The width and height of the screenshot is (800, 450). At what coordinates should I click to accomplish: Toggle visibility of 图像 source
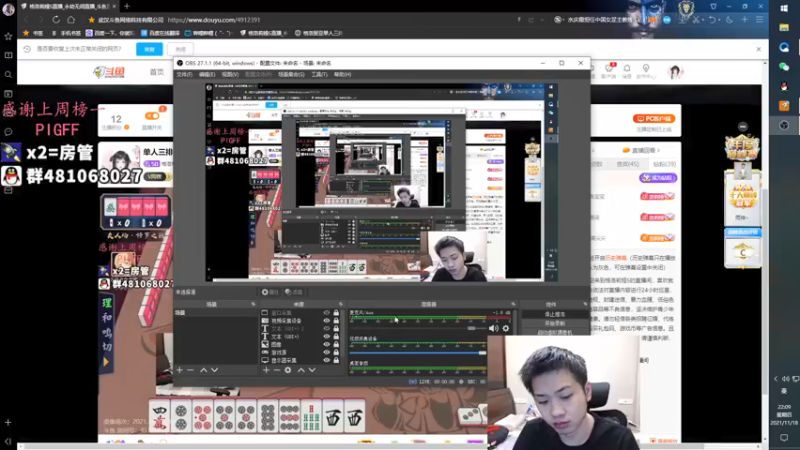point(327,344)
